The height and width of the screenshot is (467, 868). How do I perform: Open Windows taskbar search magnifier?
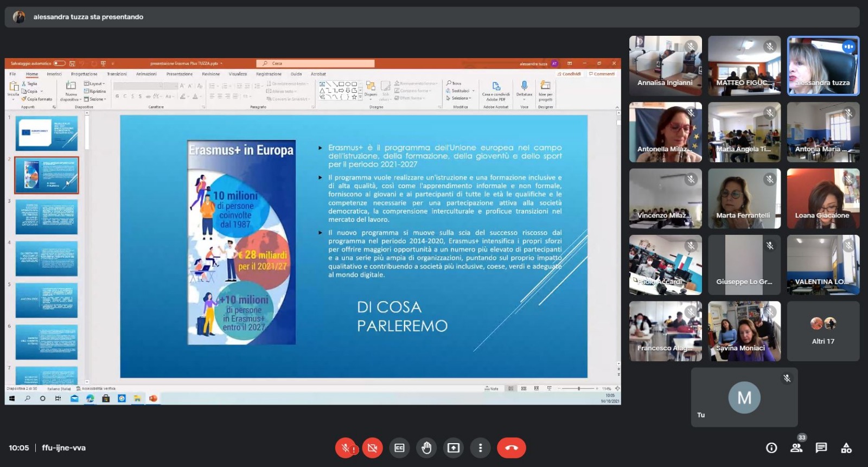click(28, 398)
